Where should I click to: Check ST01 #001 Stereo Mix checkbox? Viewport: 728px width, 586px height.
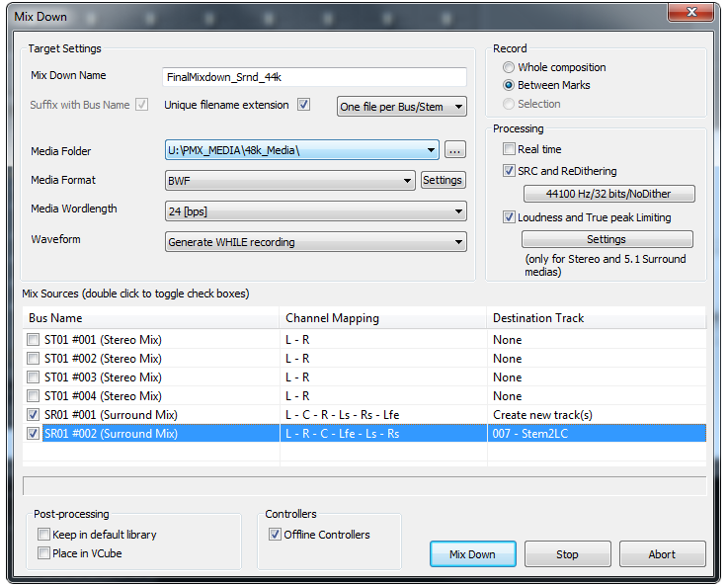[x=33, y=340]
